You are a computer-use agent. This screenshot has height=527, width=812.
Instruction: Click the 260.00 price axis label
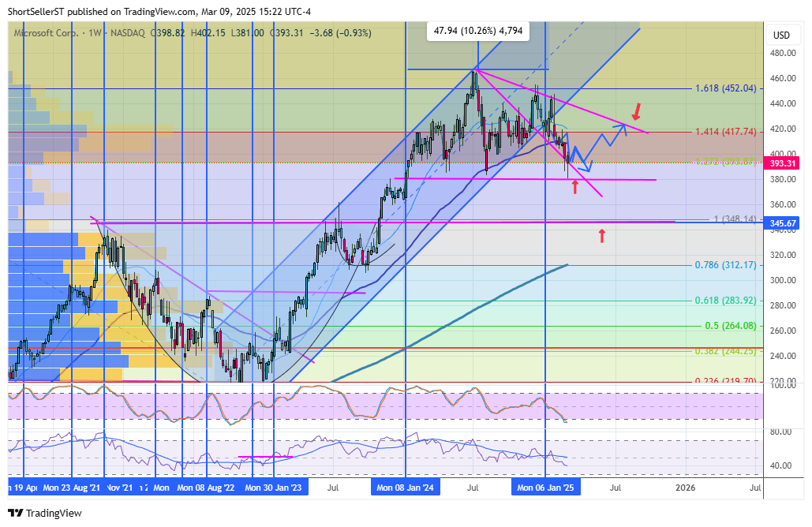tap(783, 331)
